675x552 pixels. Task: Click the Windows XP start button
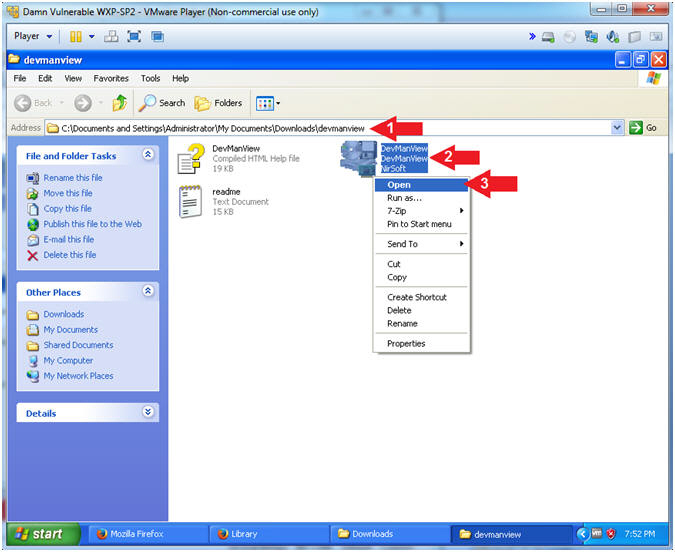coord(42,534)
